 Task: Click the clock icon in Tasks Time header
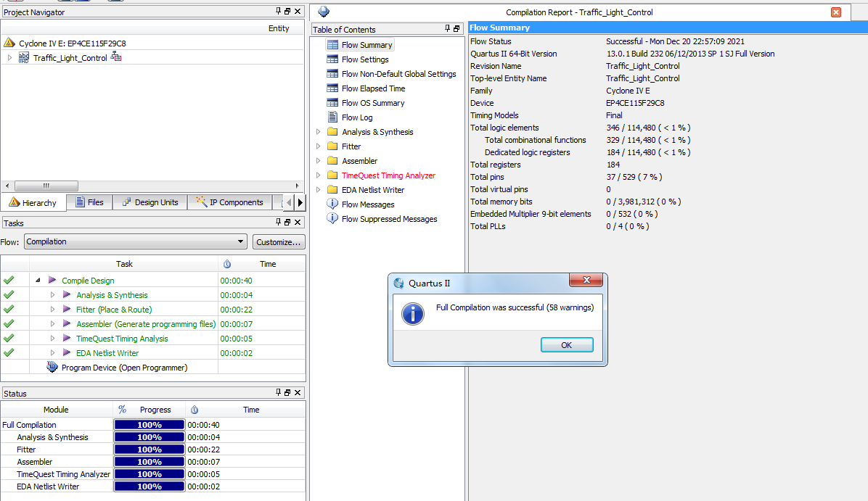coord(227,264)
